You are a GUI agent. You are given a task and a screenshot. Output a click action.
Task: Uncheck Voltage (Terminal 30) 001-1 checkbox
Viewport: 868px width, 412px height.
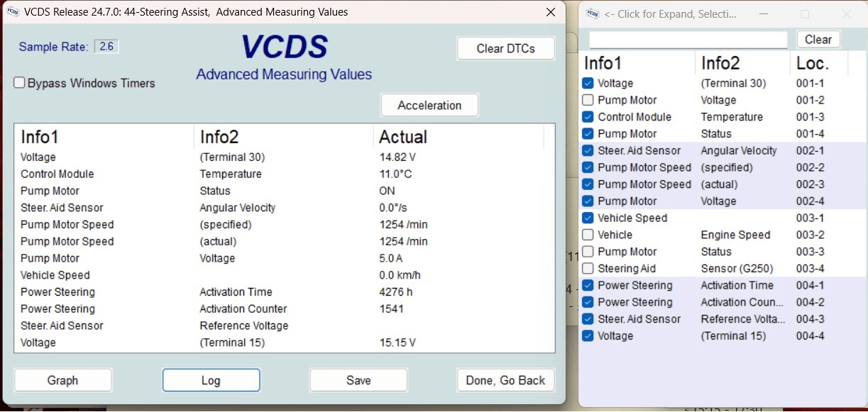click(x=588, y=83)
